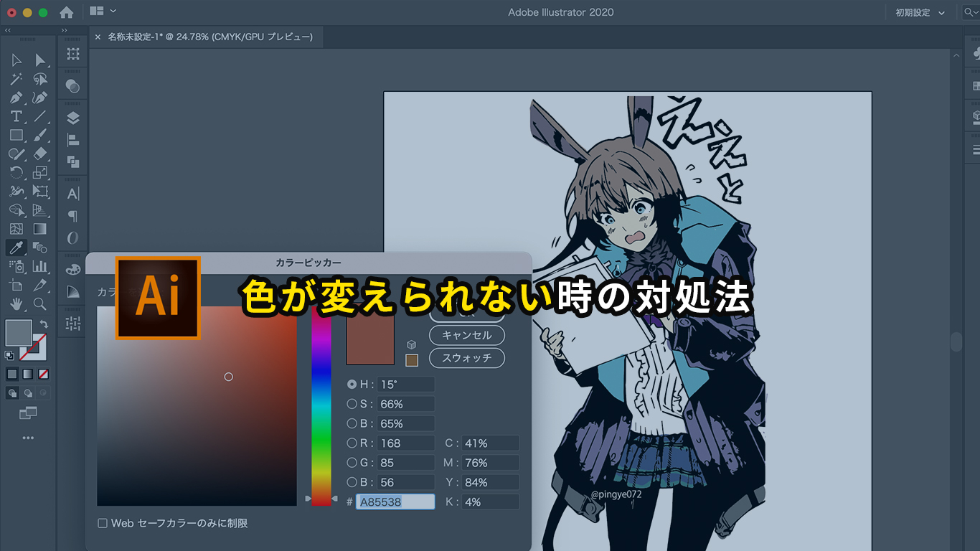
Task: Select the Rotate tool
Action: pos(16,172)
